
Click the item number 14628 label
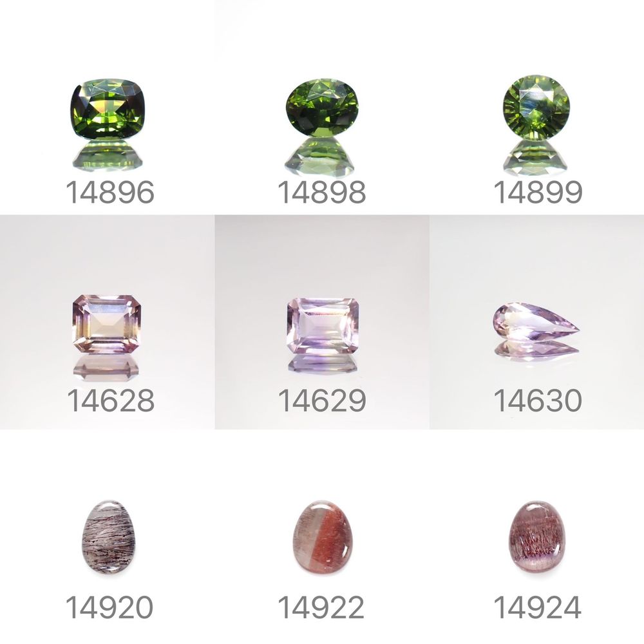(111, 401)
